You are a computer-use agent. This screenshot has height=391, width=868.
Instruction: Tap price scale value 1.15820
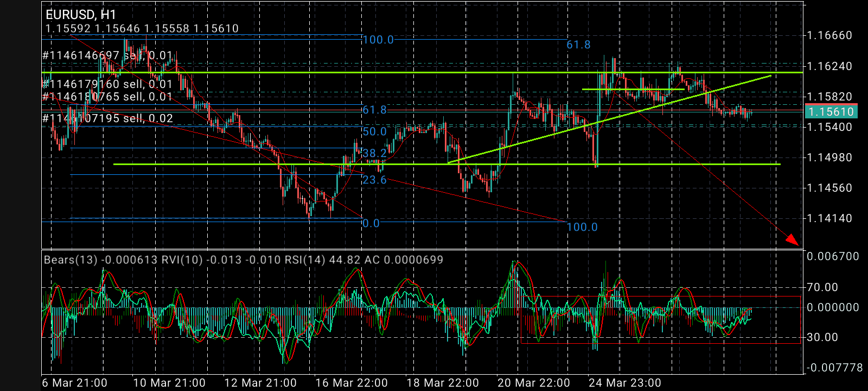(x=830, y=97)
